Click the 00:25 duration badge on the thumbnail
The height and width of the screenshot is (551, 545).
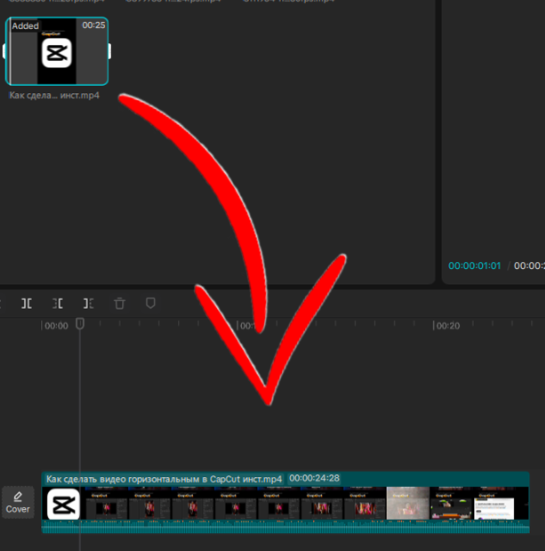pyautogui.click(x=93, y=25)
